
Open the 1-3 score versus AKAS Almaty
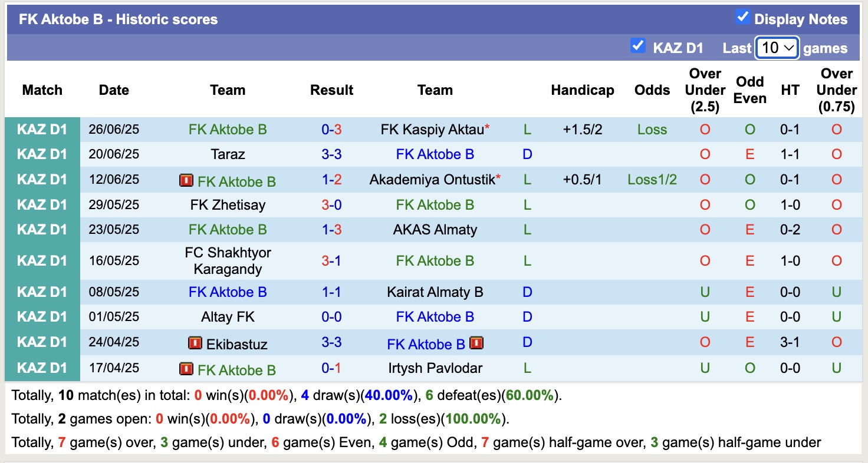[331, 230]
